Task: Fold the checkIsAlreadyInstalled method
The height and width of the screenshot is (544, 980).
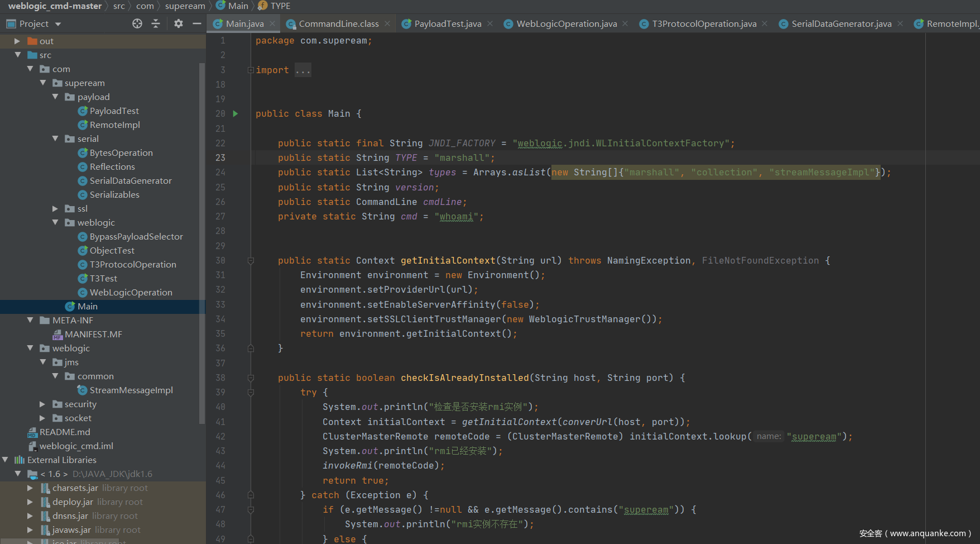Action: click(x=251, y=378)
